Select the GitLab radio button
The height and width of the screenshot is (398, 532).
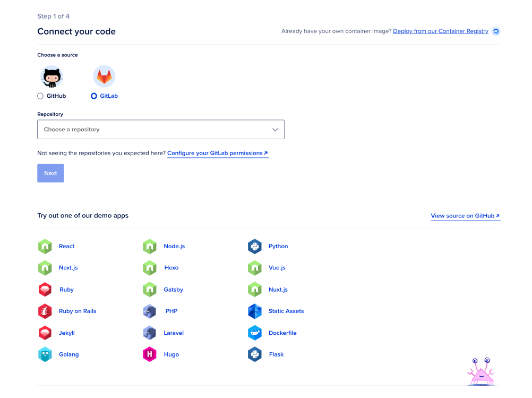pyautogui.click(x=94, y=96)
